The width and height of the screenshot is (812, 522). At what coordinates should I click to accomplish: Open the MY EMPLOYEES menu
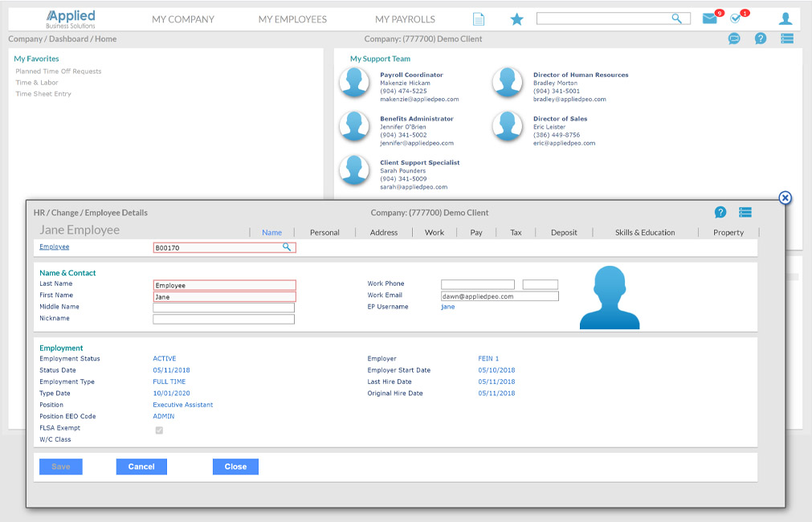click(295, 18)
